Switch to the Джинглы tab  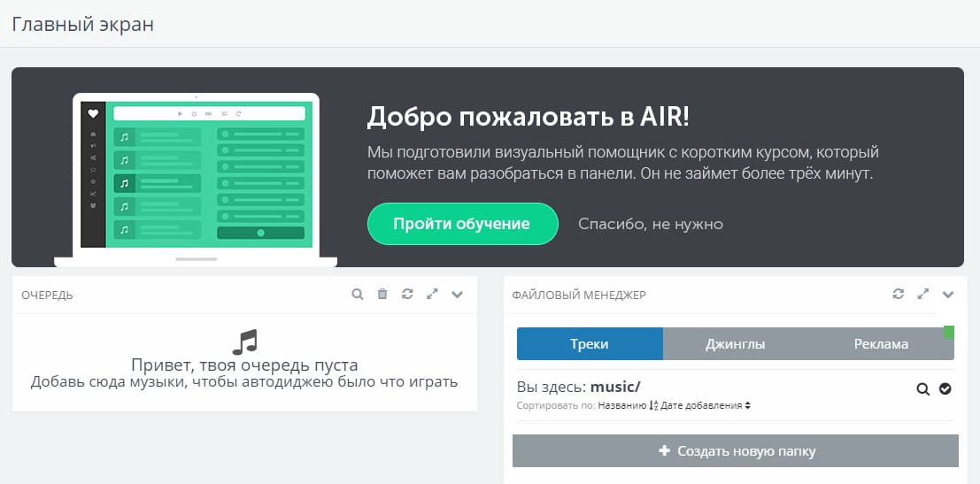point(735,344)
